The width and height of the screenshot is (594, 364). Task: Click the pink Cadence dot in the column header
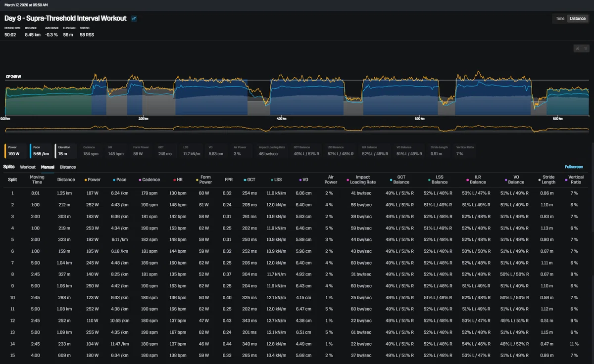point(140,180)
